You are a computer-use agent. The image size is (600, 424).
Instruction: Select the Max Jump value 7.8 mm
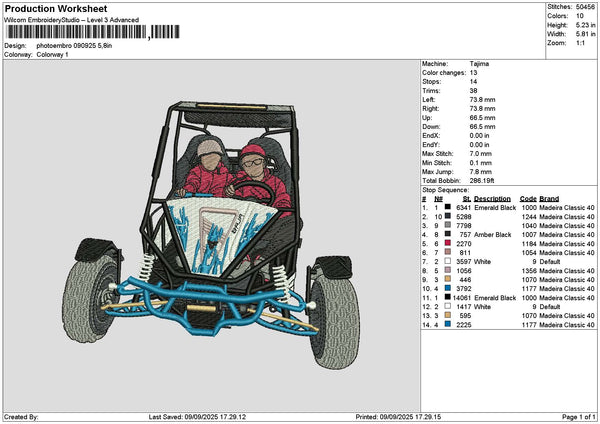(x=481, y=171)
